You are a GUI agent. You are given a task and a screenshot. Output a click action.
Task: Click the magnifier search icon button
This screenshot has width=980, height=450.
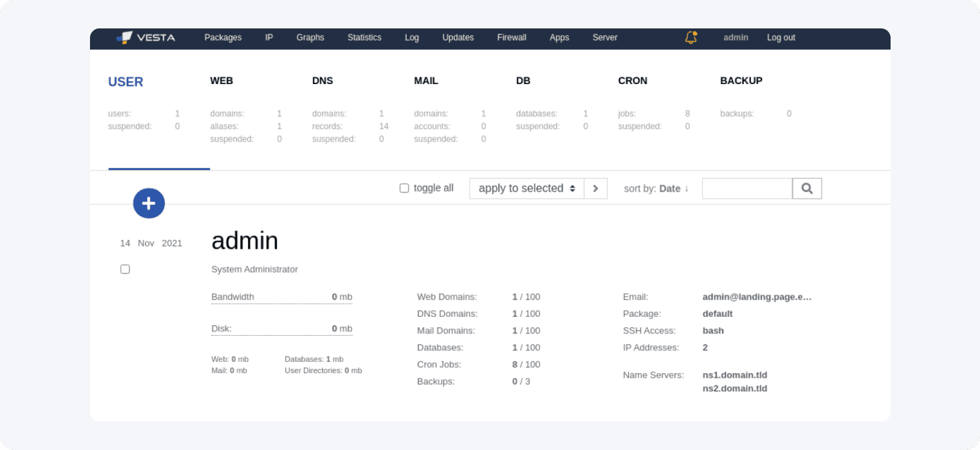[x=807, y=188]
